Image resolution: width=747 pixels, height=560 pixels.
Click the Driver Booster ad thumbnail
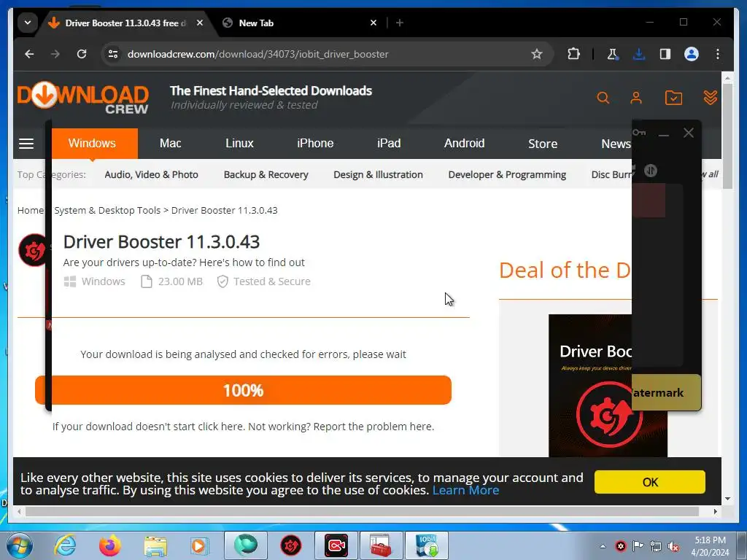(608, 386)
